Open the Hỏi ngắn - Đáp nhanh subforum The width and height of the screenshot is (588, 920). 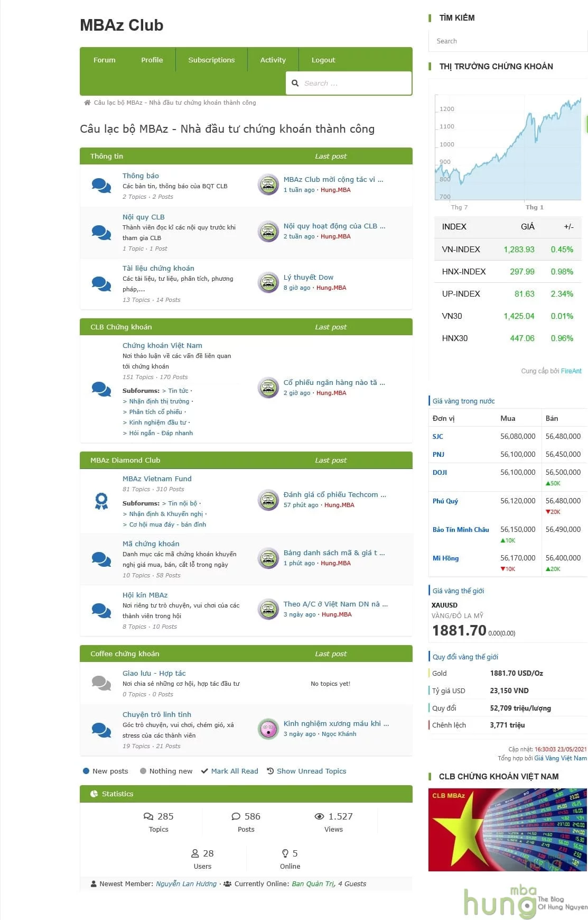[x=161, y=433]
